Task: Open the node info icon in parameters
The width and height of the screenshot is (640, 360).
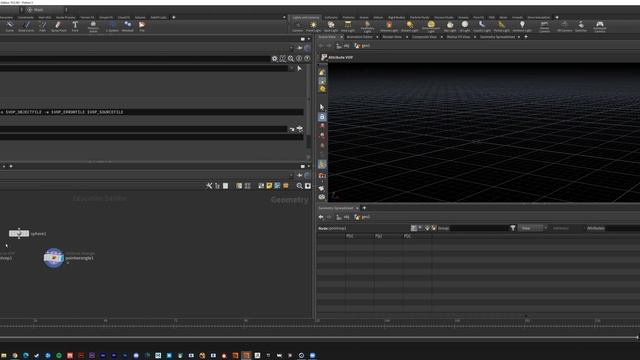Action: point(299,59)
